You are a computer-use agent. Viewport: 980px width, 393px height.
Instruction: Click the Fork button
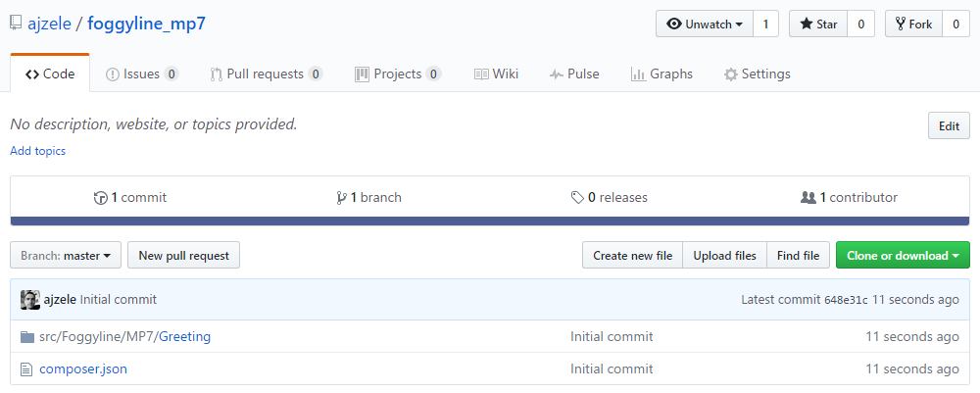[x=913, y=25]
